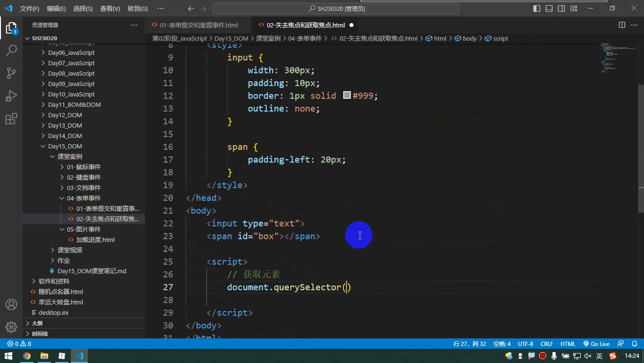Split the editor to the right
The image size is (644, 363).
[622, 25]
